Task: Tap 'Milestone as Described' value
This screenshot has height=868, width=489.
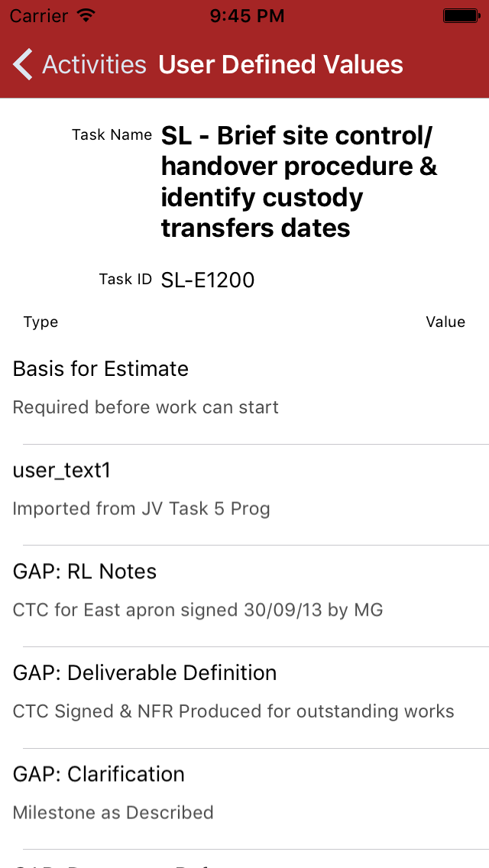Action: pyautogui.click(x=113, y=812)
